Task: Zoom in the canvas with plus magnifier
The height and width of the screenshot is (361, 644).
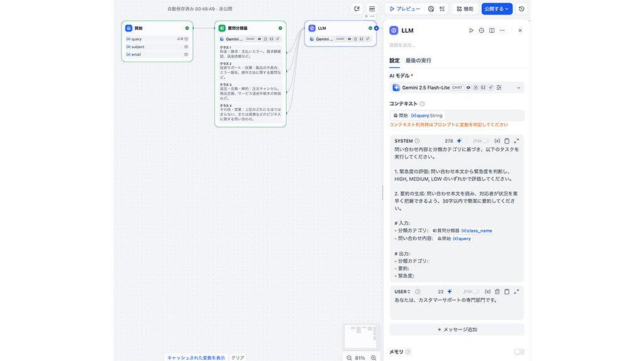Action: click(374, 358)
